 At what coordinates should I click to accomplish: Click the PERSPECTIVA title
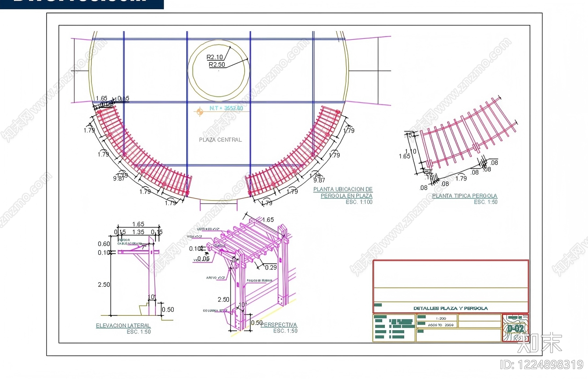pyautogui.click(x=279, y=325)
